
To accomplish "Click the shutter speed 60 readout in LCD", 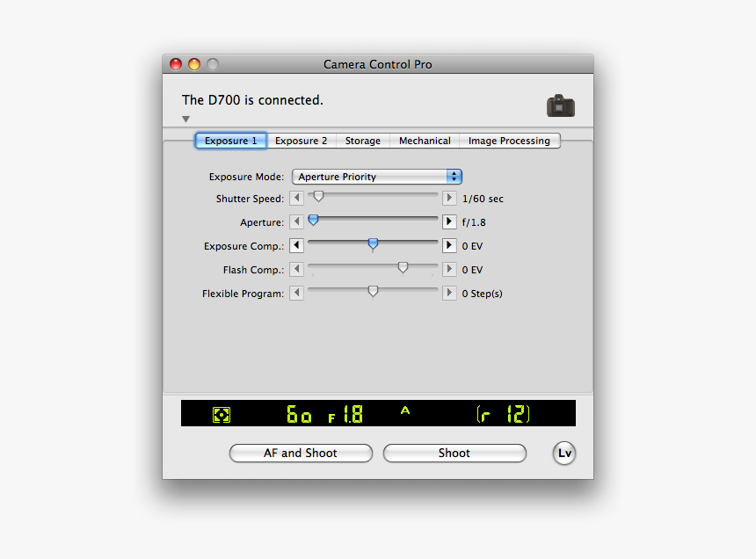I will point(299,414).
